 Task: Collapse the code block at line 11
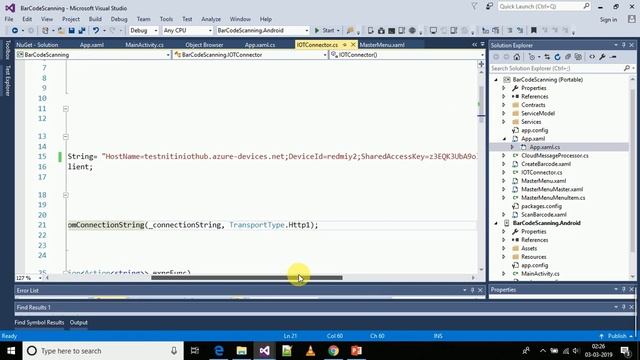coord(66,109)
